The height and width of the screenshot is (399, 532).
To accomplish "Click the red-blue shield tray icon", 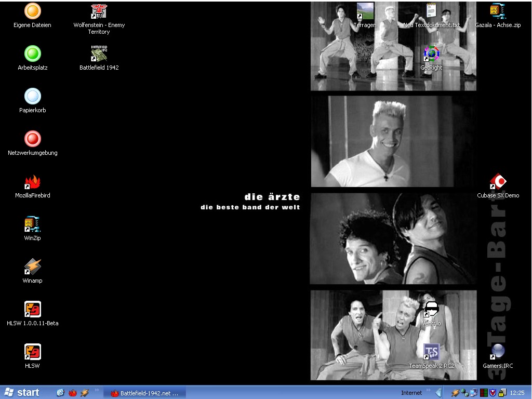I will coord(493,393).
